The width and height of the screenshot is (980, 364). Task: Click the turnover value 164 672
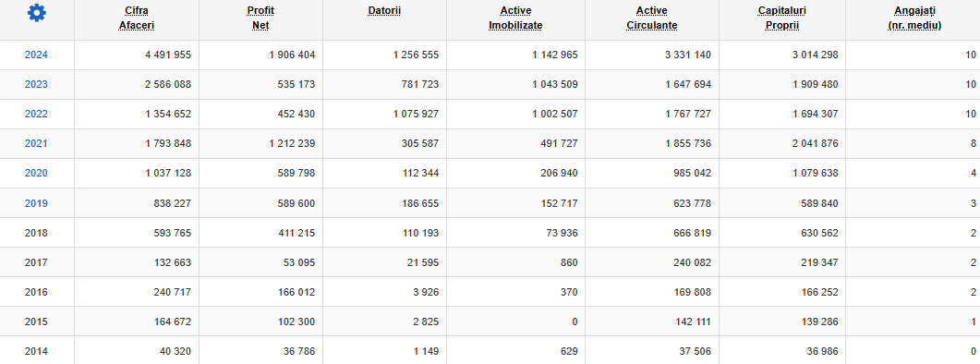point(173,322)
